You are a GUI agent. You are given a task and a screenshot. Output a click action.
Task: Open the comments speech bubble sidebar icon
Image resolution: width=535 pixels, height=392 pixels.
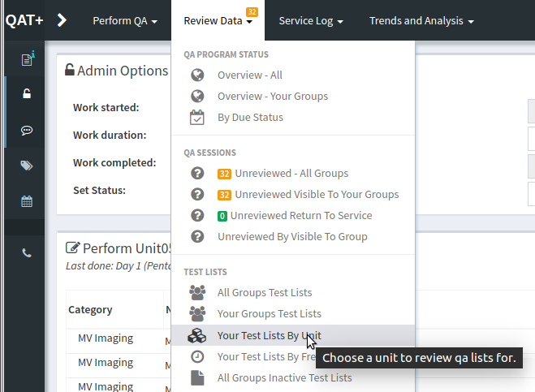[x=27, y=131]
